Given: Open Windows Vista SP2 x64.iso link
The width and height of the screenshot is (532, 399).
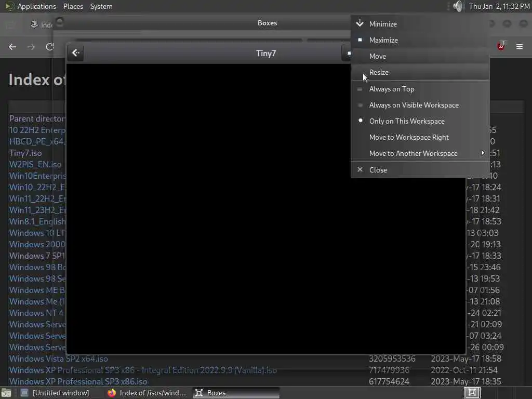Looking at the screenshot, I should pyautogui.click(x=58, y=358).
